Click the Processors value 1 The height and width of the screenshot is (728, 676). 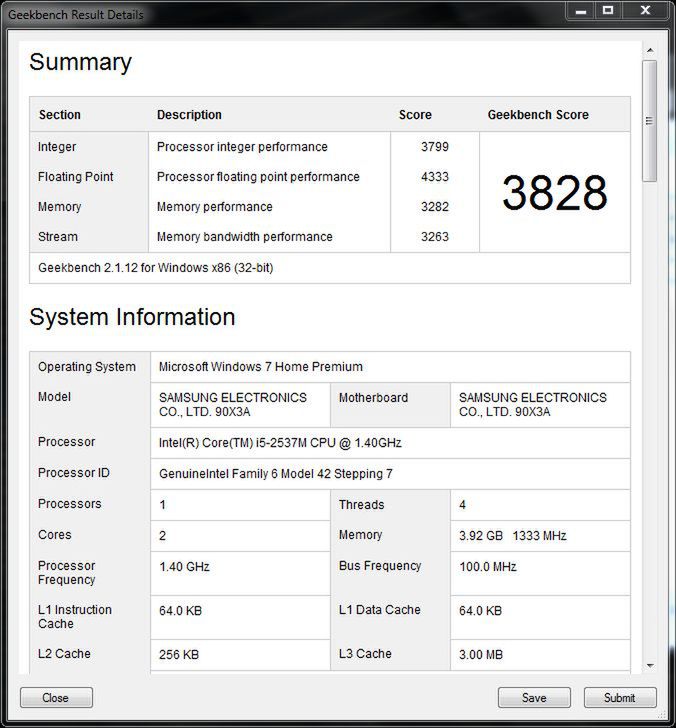162,505
